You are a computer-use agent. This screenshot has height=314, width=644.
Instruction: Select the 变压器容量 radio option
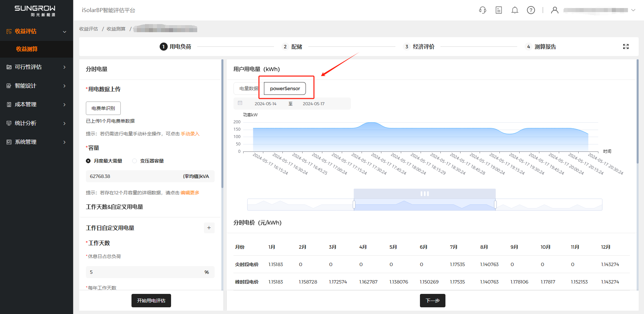click(135, 161)
